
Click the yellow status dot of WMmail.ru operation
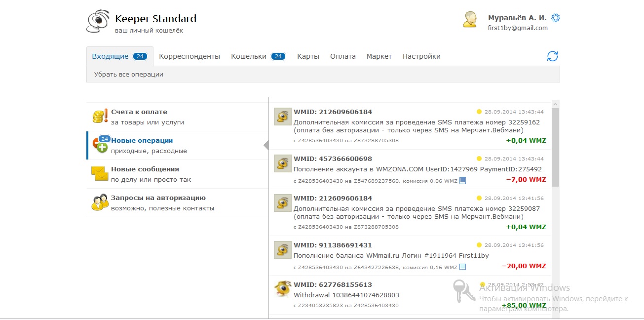pyautogui.click(x=479, y=245)
